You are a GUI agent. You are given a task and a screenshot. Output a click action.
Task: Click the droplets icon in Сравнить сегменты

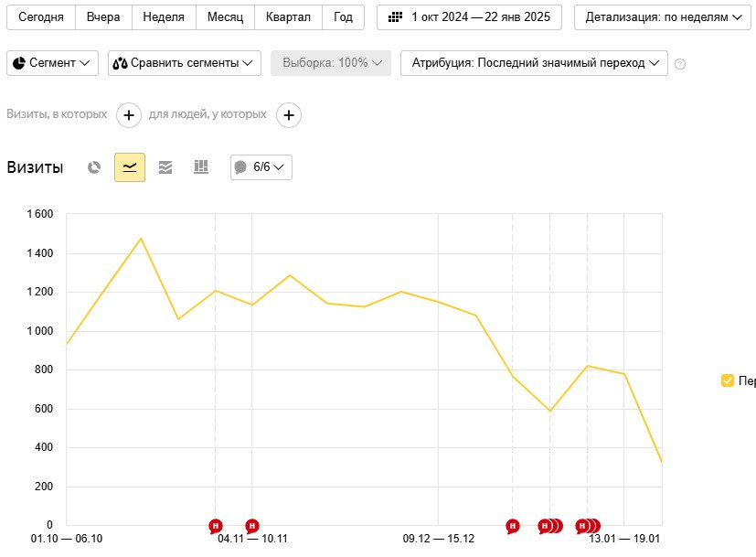point(120,63)
